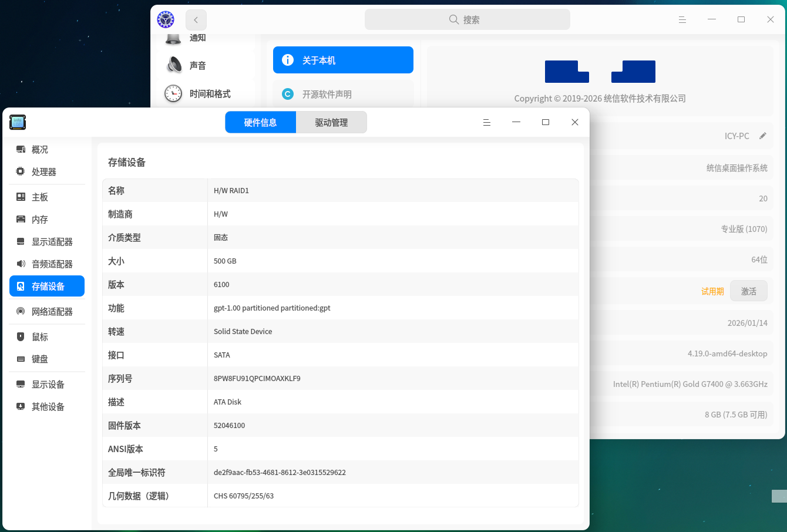
Task: Click kernel version 4.19.0-amd64-desktop text
Action: pyautogui.click(x=728, y=353)
